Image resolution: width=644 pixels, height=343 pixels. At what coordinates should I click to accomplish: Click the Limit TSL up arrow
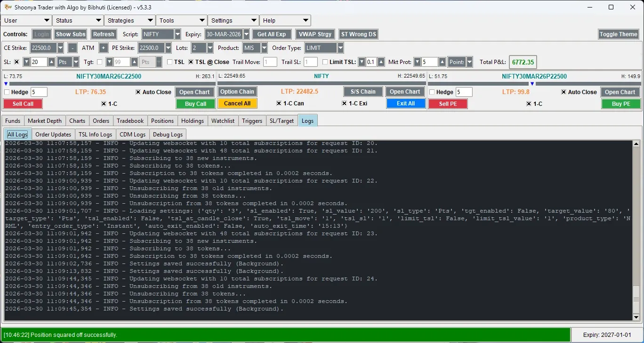click(381, 62)
